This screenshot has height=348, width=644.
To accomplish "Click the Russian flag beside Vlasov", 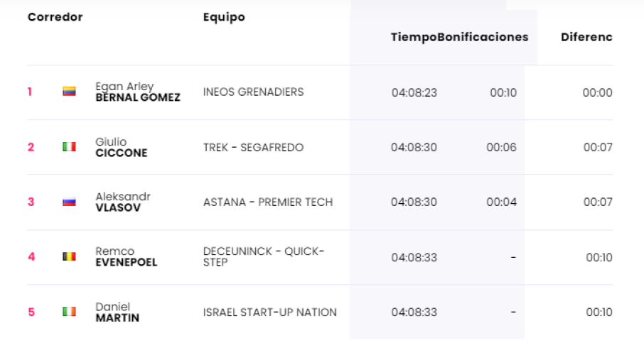I will coord(69,202).
